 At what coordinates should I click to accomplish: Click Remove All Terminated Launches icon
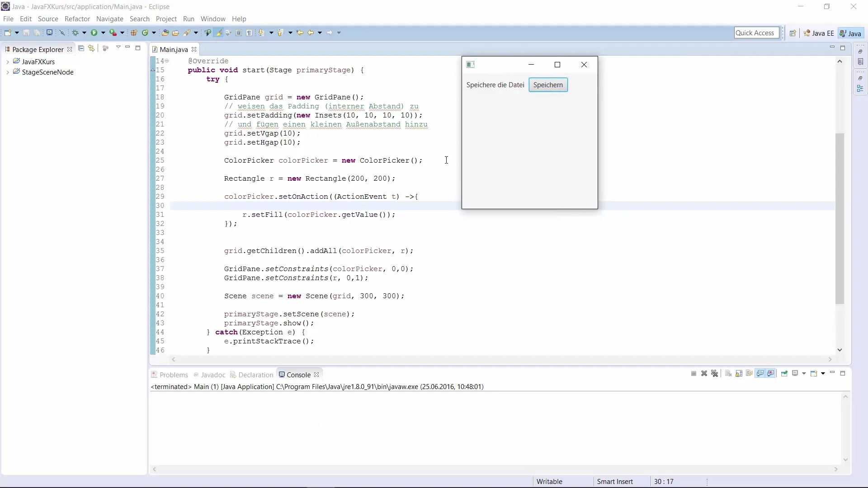pyautogui.click(x=714, y=374)
